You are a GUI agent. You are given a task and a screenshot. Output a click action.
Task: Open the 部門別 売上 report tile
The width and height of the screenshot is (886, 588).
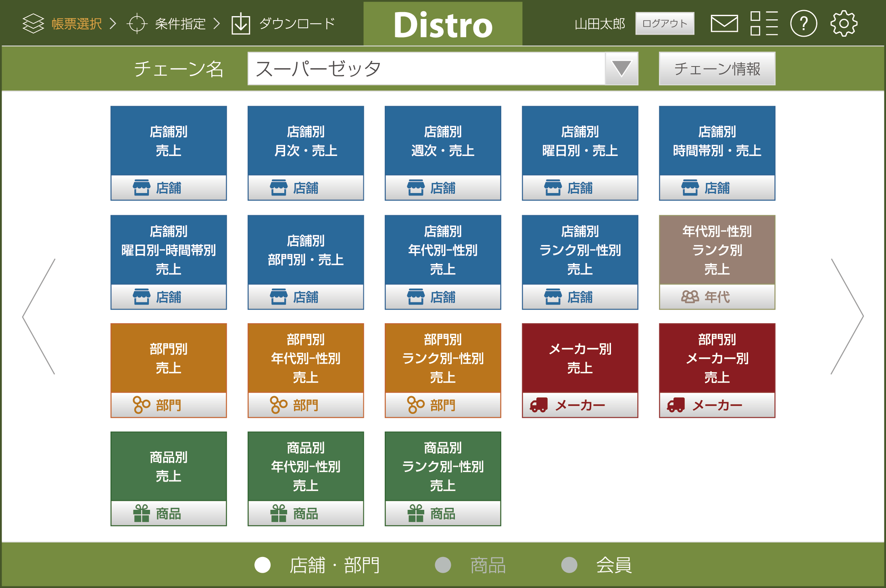[x=169, y=370]
